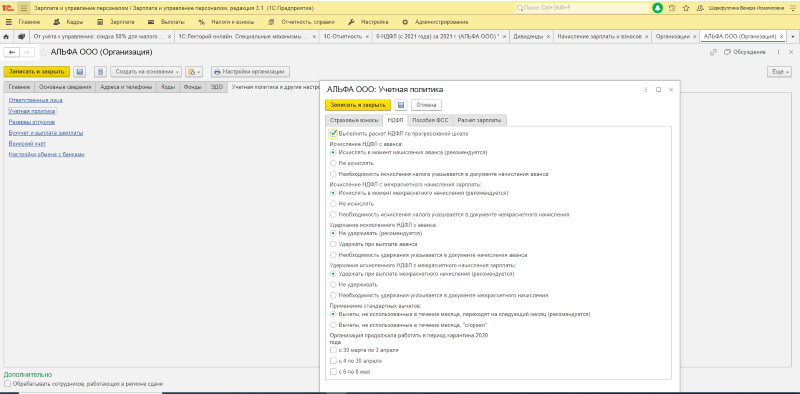Switch to Пособия ФСС tab
Viewport: 800px width, 394px height.
tap(430, 120)
